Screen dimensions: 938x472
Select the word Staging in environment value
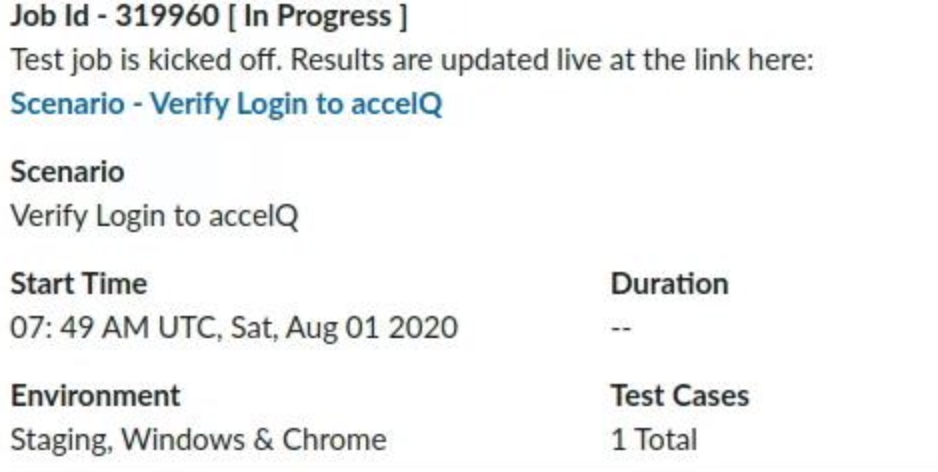(x=62, y=441)
